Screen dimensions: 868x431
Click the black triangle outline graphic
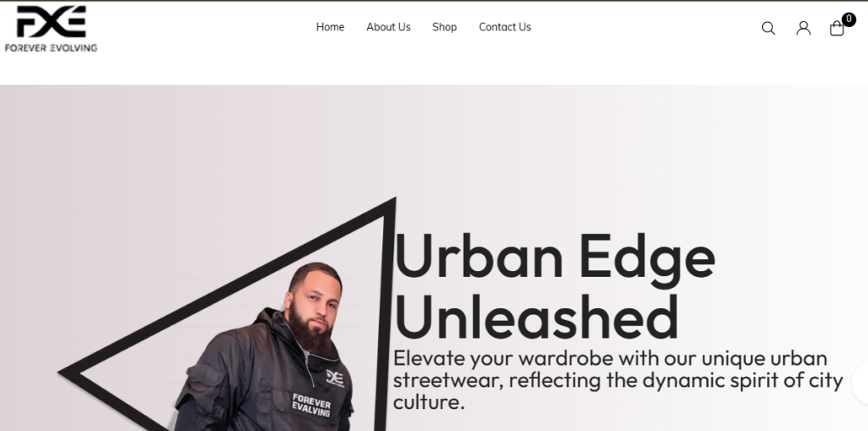[227, 313]
